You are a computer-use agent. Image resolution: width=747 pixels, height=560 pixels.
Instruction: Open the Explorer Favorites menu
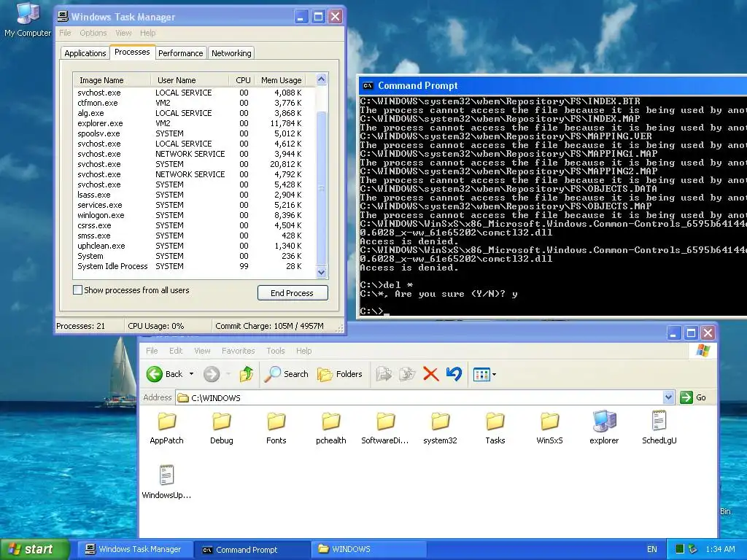coord(239,351)
